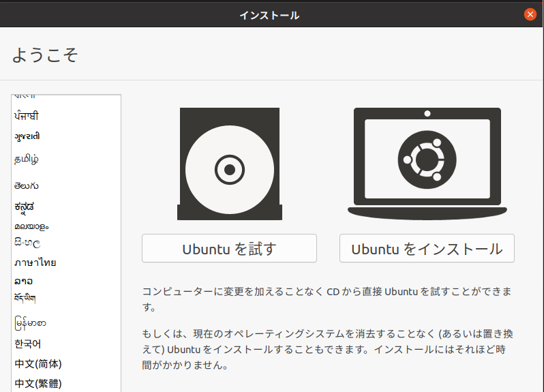Select 中文(简体) in the language list
The height and width of the screenshot is (392, 544).
pyautogui.click(x=38, y=363)
